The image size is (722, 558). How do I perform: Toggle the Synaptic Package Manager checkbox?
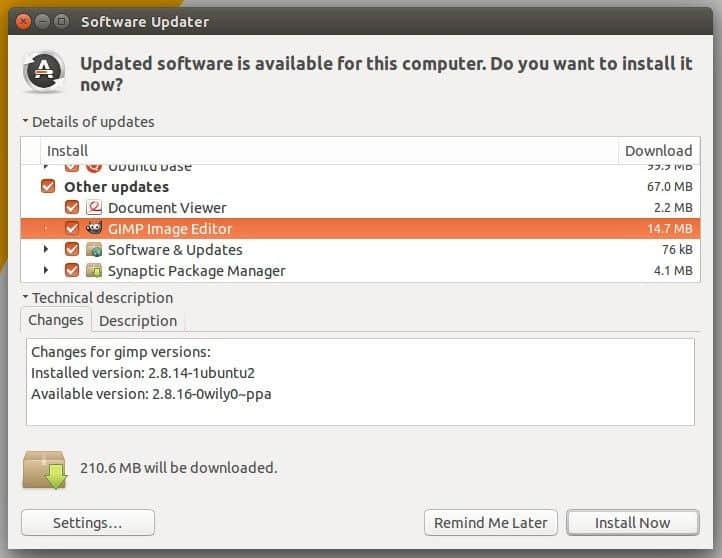point(72,270)
